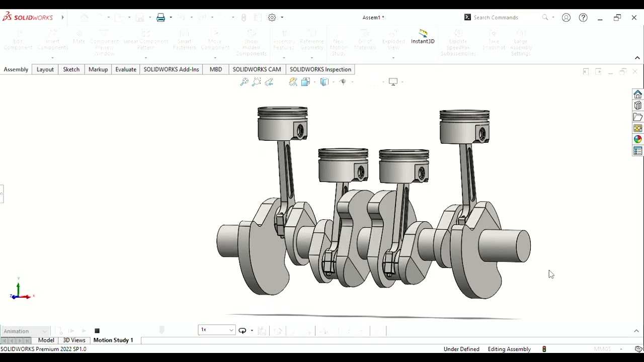Click the Zoom to Area icon

pyautogui.click(x=257, y=82)
